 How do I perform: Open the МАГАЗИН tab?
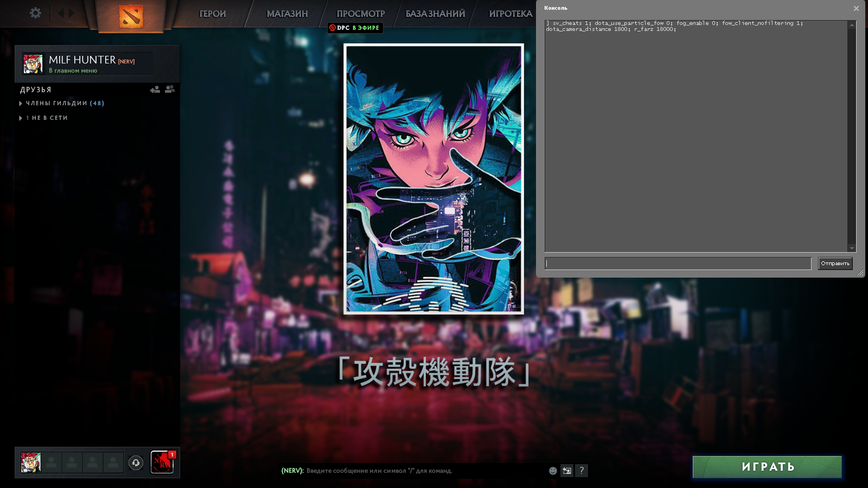[287, 14]
